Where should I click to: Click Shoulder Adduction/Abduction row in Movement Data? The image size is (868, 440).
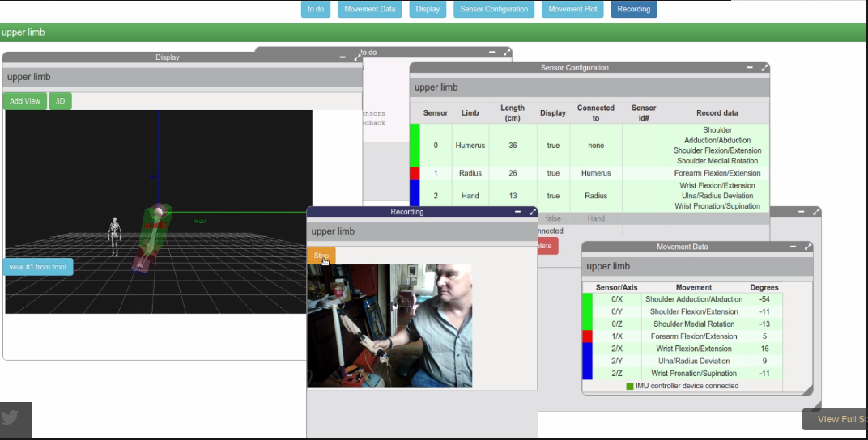pos(687,299)
